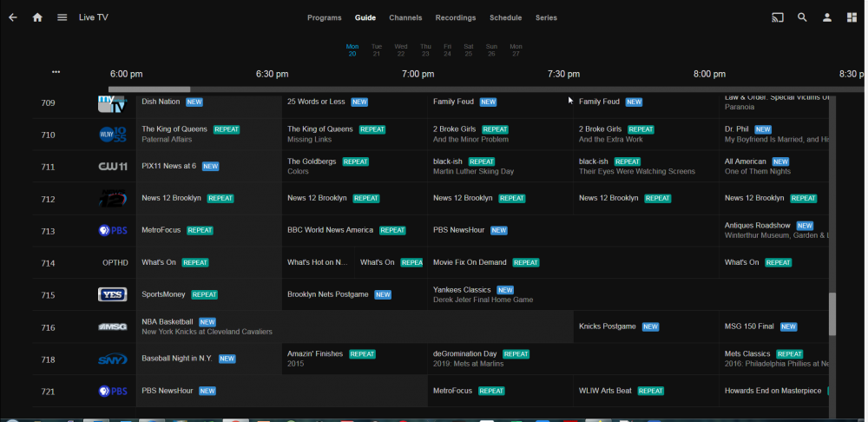Open Brooklyn Nets Postgame program
The width and height of the screenshot is (868, 422).
(354, 294)
